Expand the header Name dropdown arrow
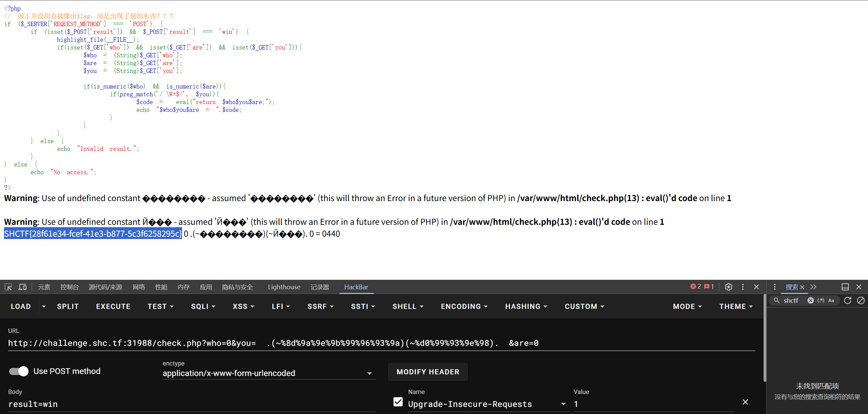This screenshot has height=414, width=868. pos(563,404)
